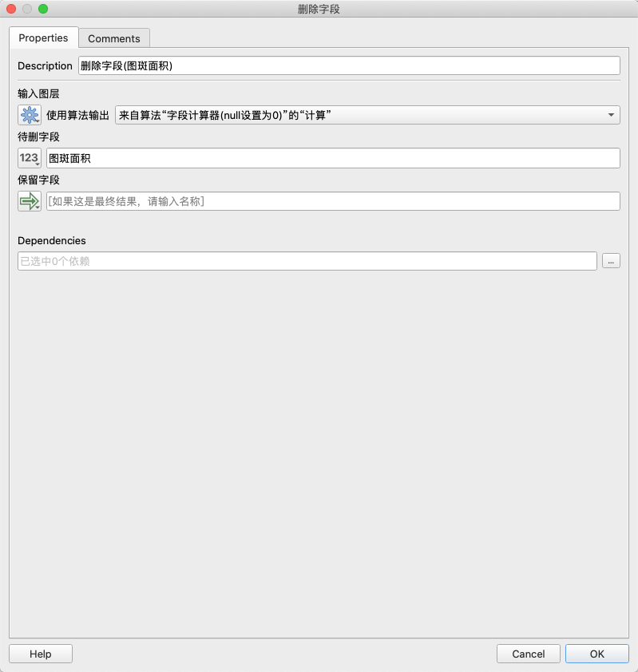The width and height of the screenshot is (638, 672).
Task: Open the 来自算法 input layer combo box
Action: click(x=359, y=115)
